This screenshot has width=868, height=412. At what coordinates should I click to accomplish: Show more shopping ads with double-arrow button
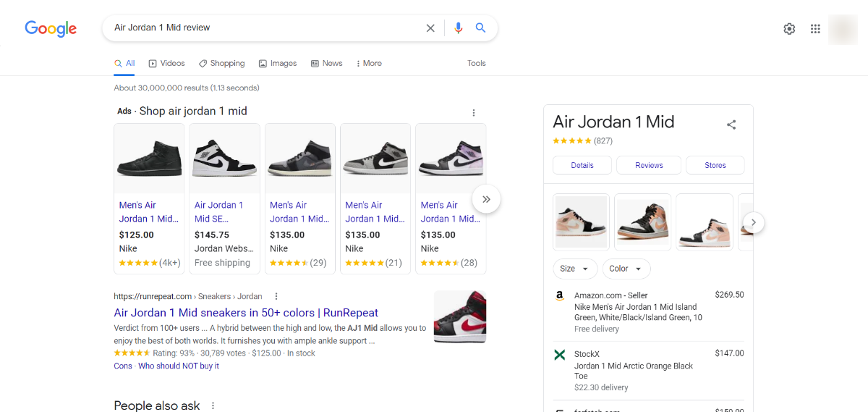pos(486,199)
